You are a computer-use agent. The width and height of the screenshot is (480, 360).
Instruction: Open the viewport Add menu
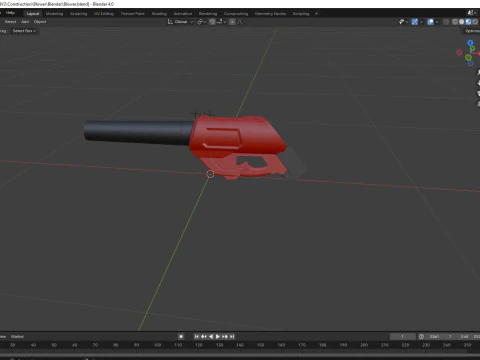click(25, 22)
